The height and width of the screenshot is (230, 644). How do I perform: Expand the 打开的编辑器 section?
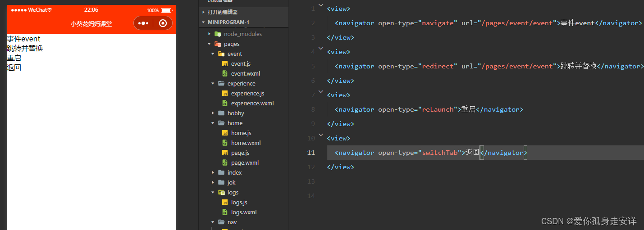203,12
